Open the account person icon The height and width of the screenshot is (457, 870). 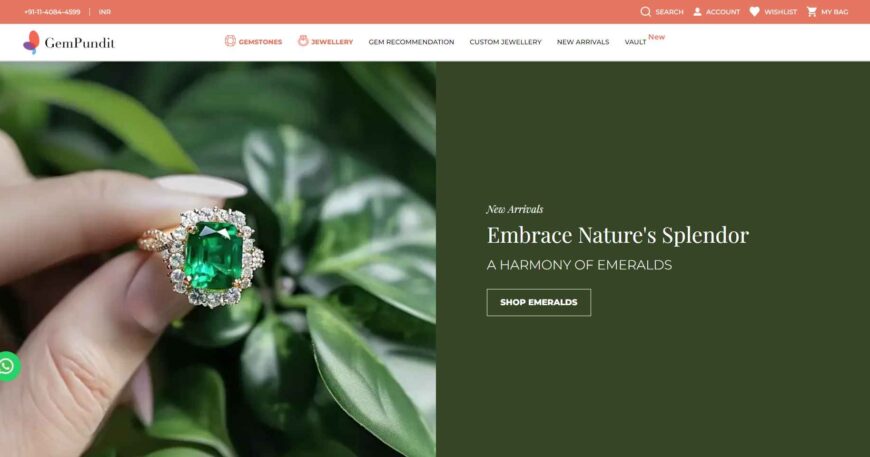coord(697,12)
